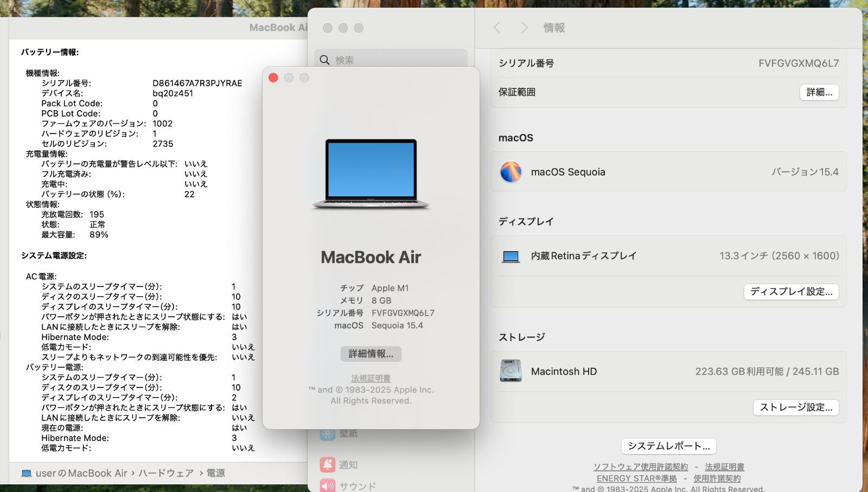Open ストレージ設定...
The height and width of the screenshot is (492, 868).
coord(796,407)
